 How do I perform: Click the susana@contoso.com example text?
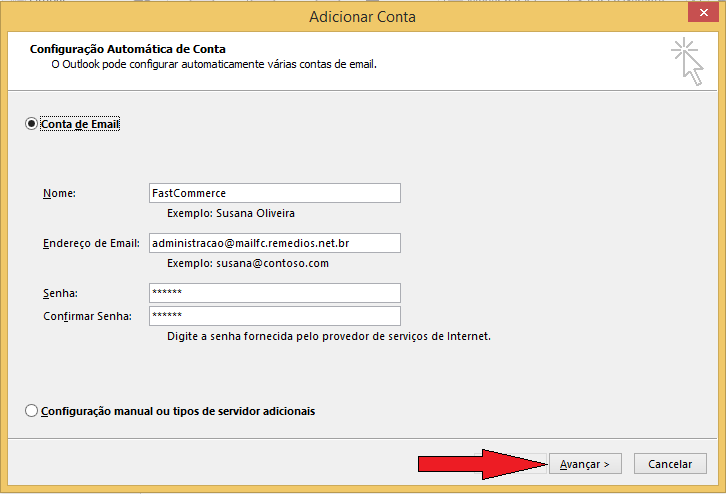[272, 263]
